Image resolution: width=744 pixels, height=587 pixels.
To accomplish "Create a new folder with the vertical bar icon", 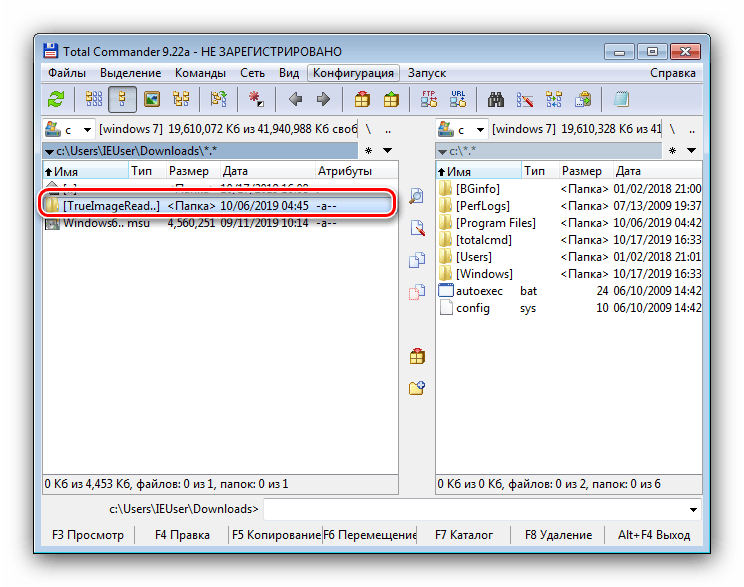I will pos(417,388).
